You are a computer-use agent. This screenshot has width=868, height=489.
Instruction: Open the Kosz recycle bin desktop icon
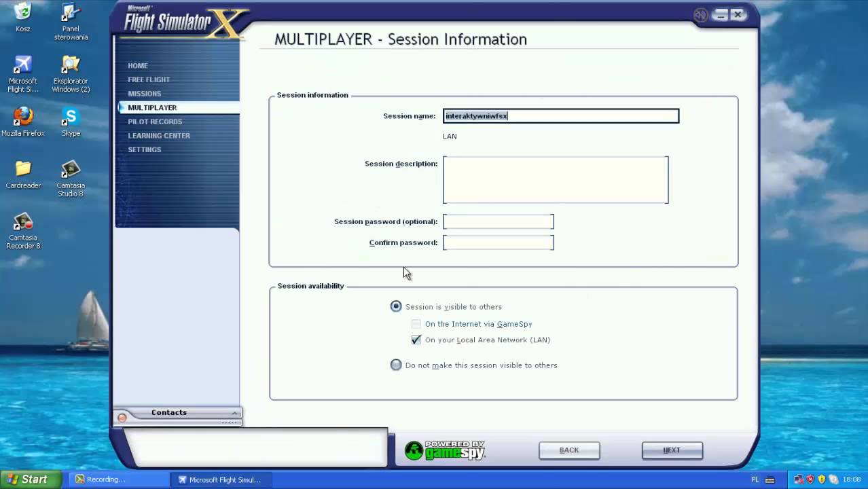pos(23,18)
